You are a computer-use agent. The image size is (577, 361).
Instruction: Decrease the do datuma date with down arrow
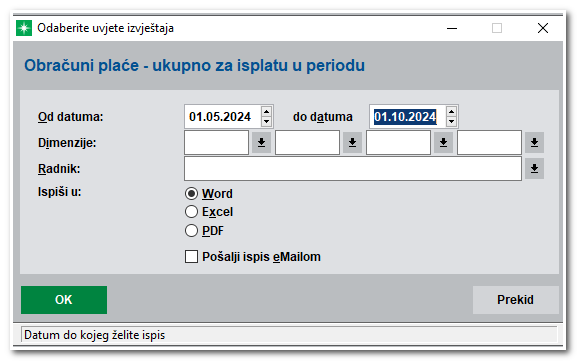[x=452, y=121]
